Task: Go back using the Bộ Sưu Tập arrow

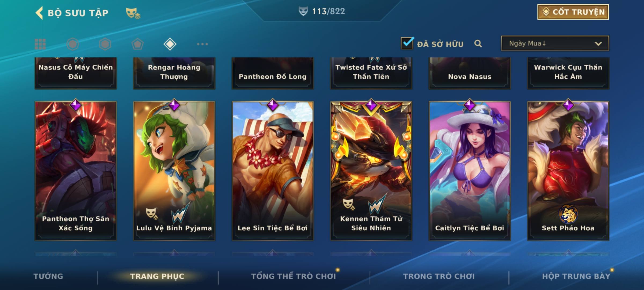Action: click(x=39, y=13)
